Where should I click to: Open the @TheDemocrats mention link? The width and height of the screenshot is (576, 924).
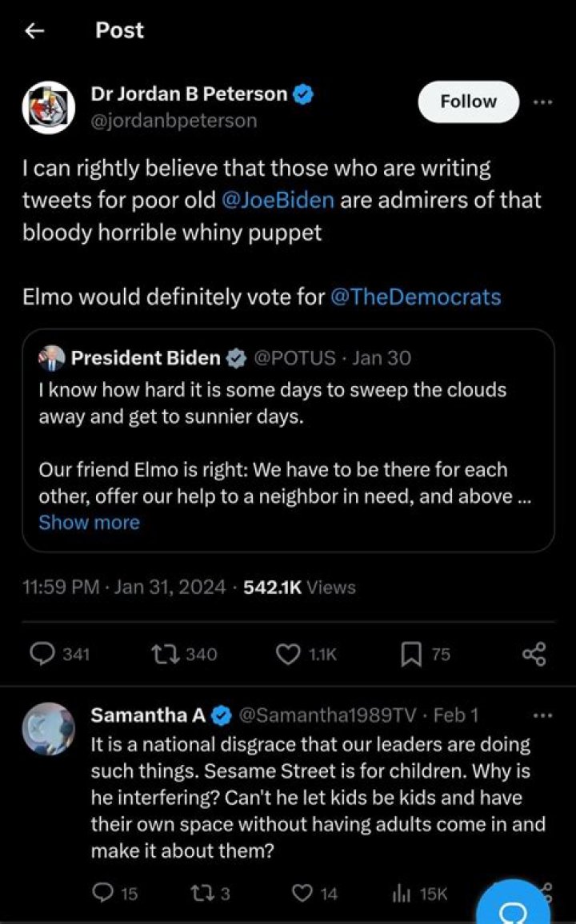pos(415,297)
